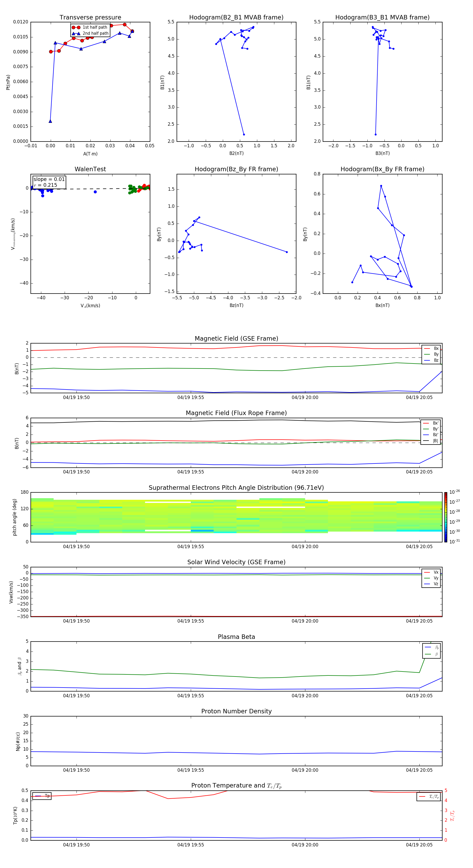
Task: Select 'Vz' in the solar wind legend
Action: pyautogui.click(x=431, y=584)
